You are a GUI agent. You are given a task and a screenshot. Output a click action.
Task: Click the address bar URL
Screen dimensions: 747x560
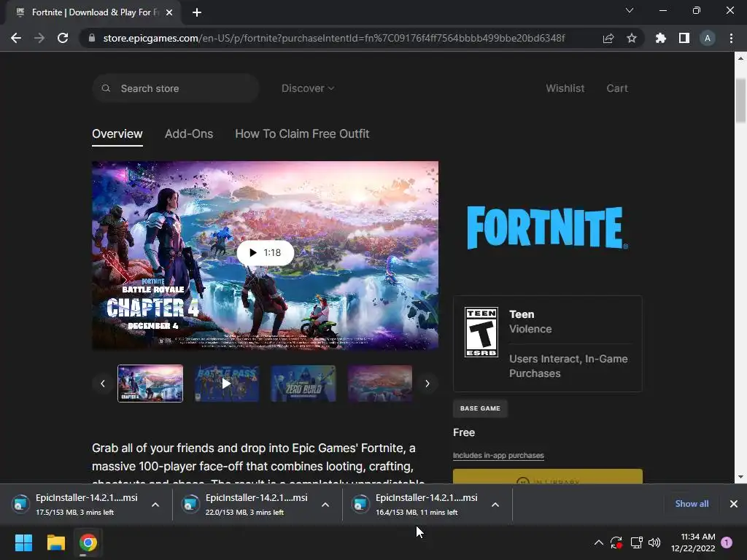coord(334,38)
